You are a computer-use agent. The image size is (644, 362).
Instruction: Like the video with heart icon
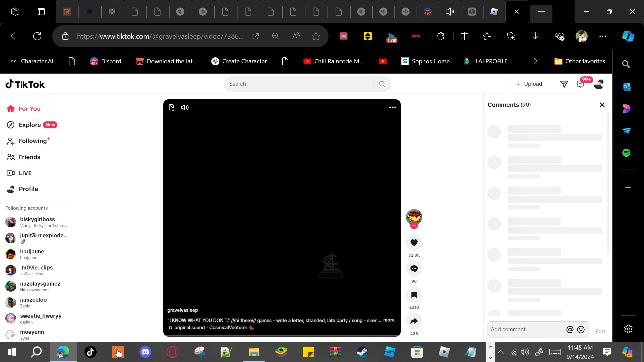[x=414, y=242]
